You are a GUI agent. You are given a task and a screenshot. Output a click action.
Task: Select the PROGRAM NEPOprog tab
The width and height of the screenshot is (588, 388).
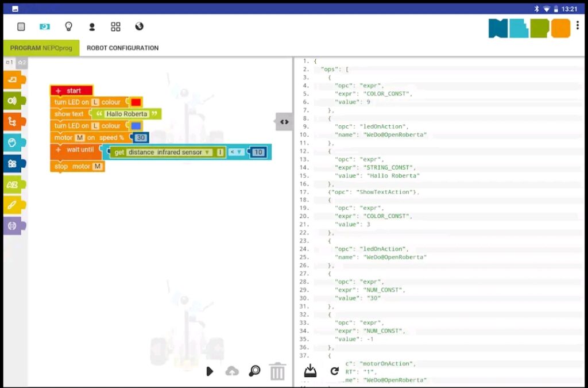(41, 48)
